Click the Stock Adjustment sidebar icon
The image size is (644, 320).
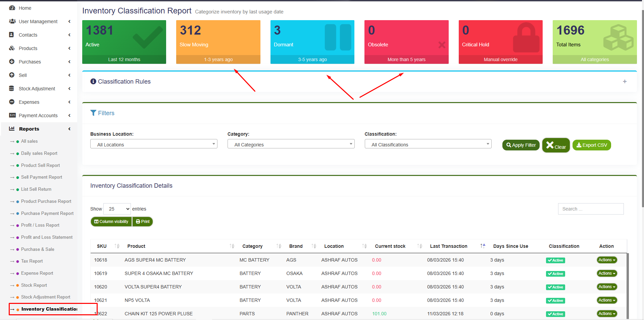[x=12, y=88]
